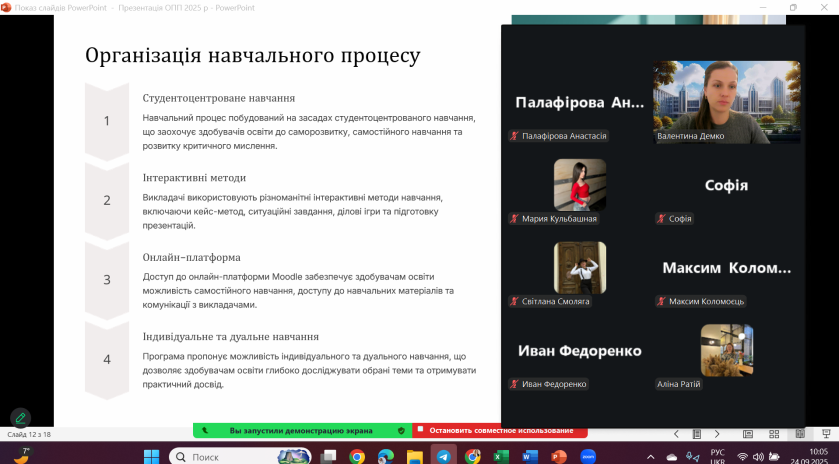Open OneDrive cloud tray icon

point(672,457)
